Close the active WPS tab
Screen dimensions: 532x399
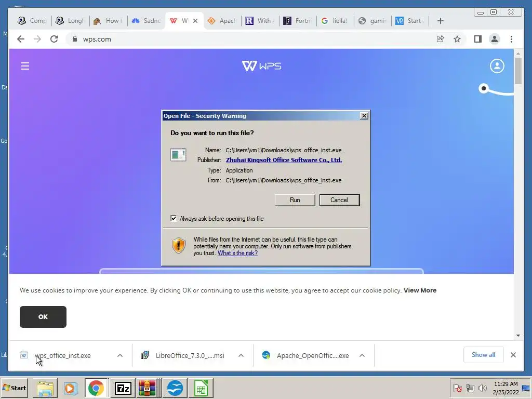point(195,21)
